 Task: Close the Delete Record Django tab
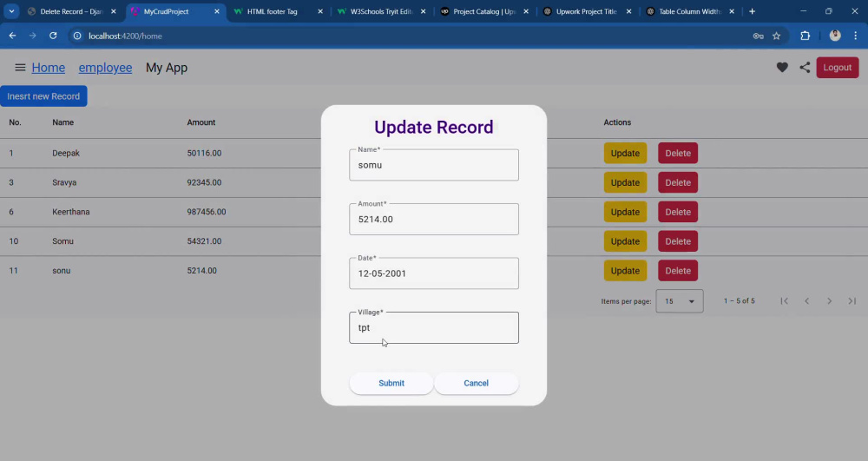(x=113, y=11)
